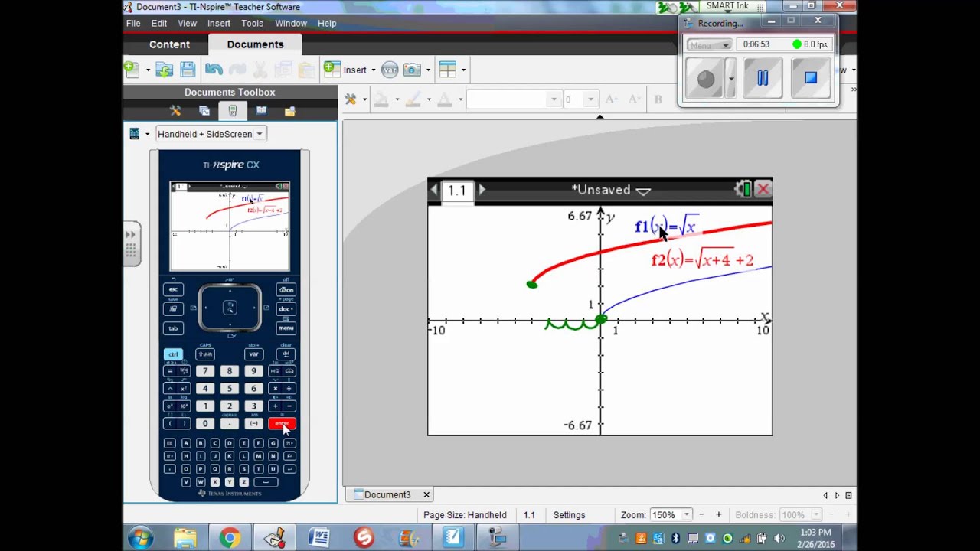The height and width of the screenshot is (551, 980).
Task: Expand the screen capture dropdown arrow
Action: [428, 70]
